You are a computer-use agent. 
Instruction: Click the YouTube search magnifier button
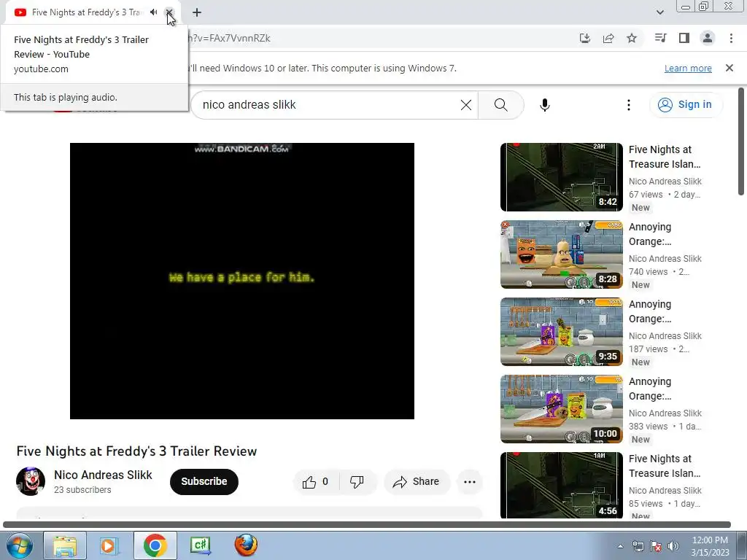[500, 105]
